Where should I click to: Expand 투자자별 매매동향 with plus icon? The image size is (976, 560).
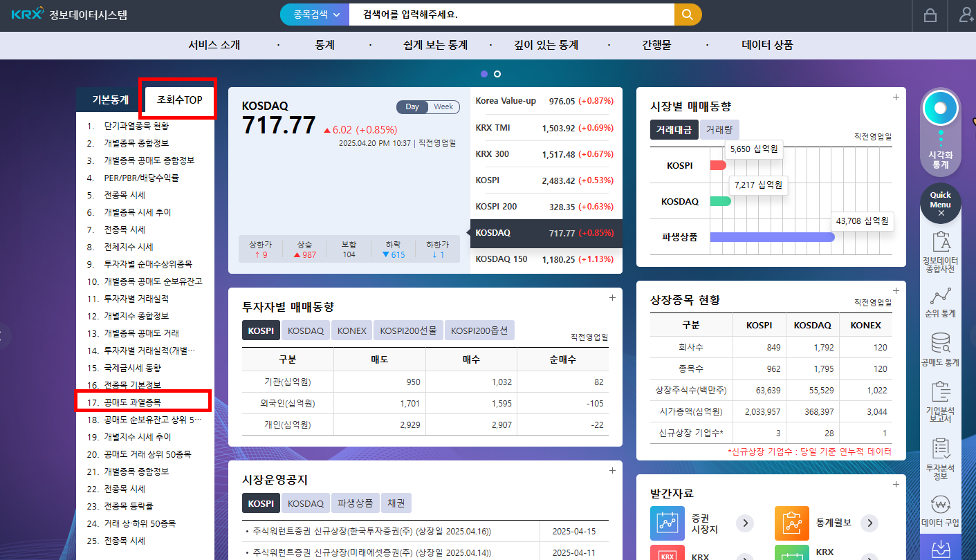[612, 298]
